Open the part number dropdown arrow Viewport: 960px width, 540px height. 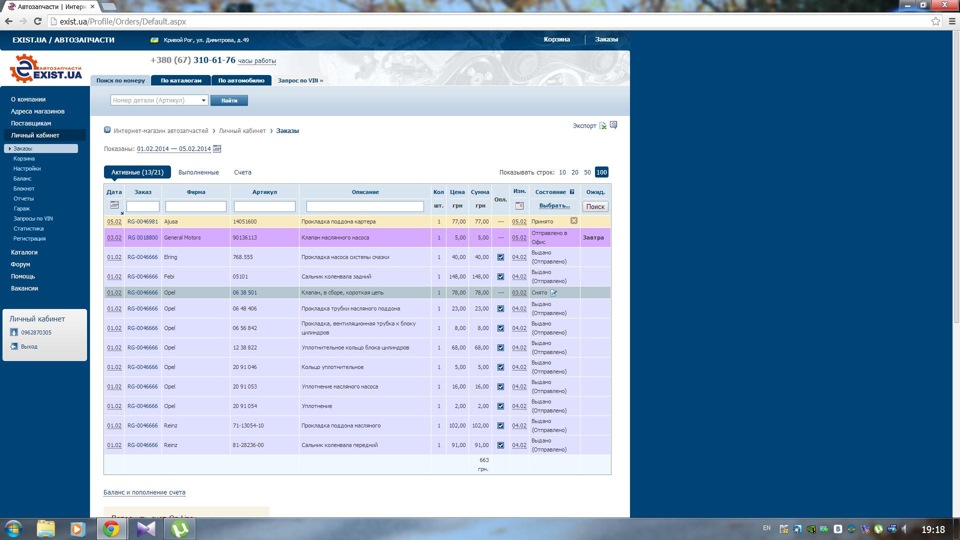pos(203,100)
